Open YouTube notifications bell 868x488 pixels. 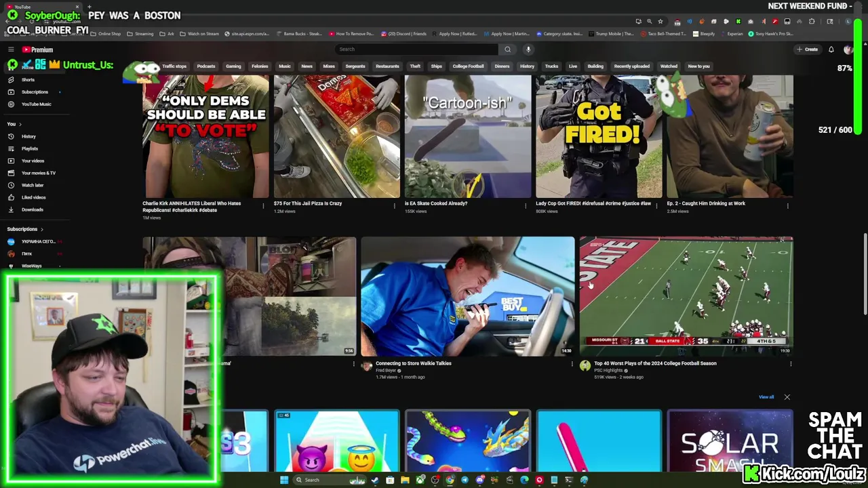click(831, 49)
